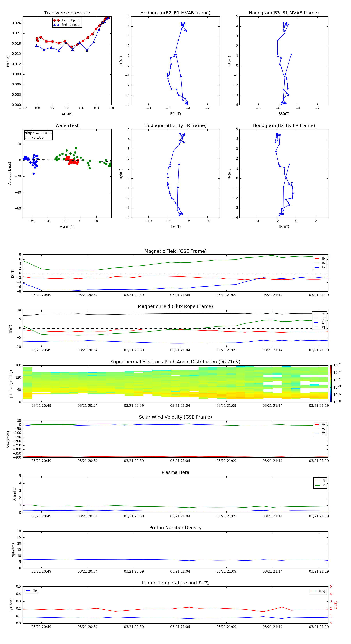Click the 'WalenTest' plot title
Image resolution: width=351 pixels, height=644 pixels.
click(67, 125)
